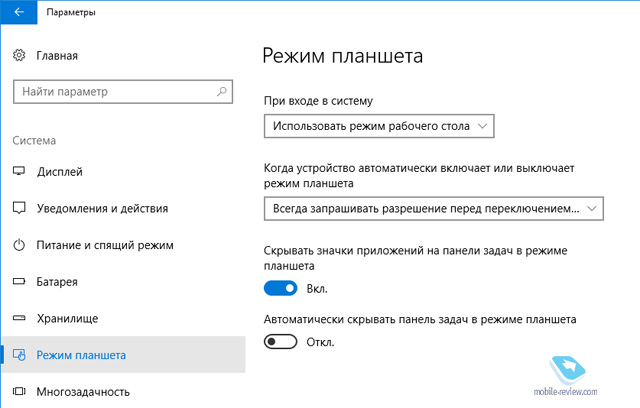Enable automatically hide taskbar toggle
Image resolution: width=640 pixels, height=408 pixels.
(x=280, y=341)
